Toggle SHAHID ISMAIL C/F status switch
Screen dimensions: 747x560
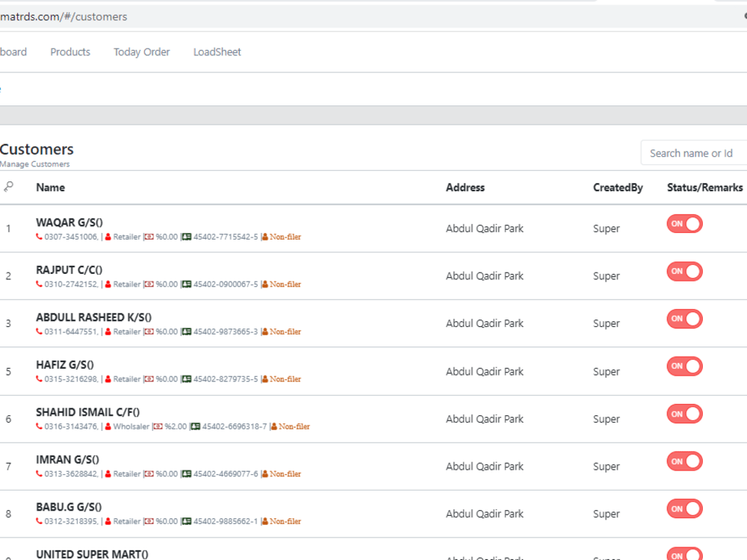684,414
